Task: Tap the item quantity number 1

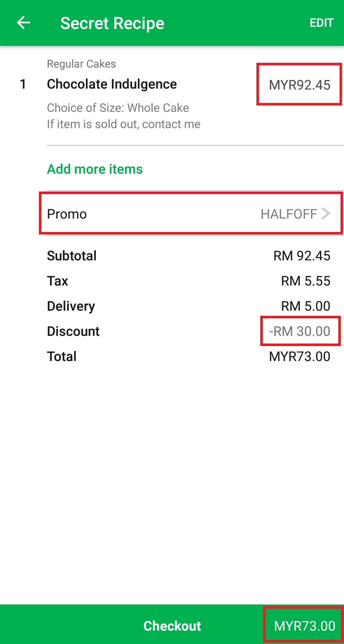Action: [x=23, y=84]
